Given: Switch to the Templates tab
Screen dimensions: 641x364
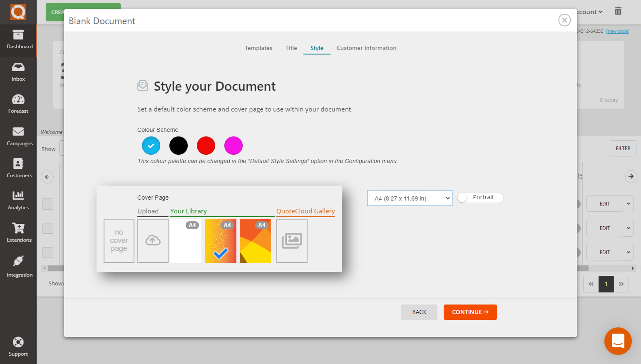Looking at the screenshot, I should (258, 48).
